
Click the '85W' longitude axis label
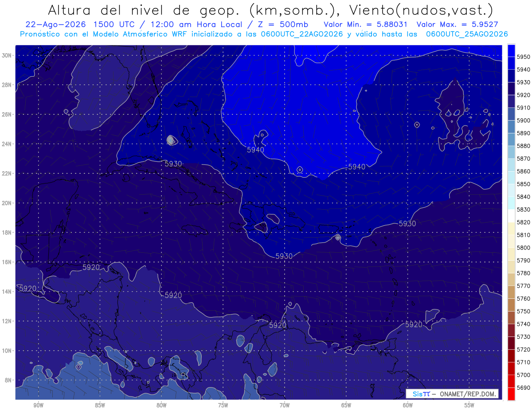pyautogui.click(x=100, y=405)
